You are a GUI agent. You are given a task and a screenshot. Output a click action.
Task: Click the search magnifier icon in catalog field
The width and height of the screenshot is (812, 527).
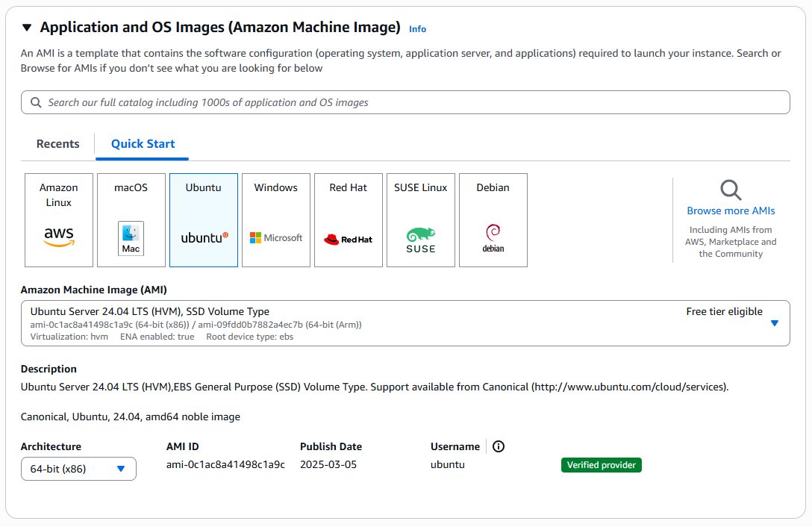(x=36, y=102)
